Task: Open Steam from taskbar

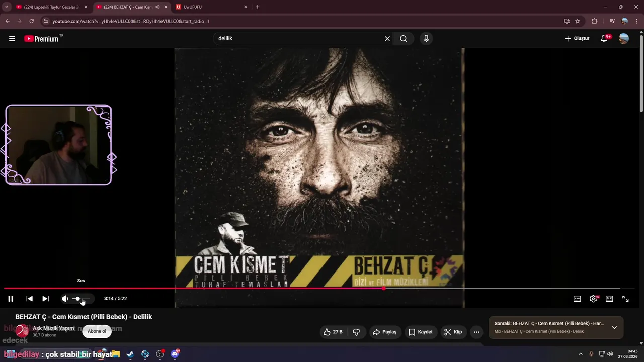Action: click(130, 354)
